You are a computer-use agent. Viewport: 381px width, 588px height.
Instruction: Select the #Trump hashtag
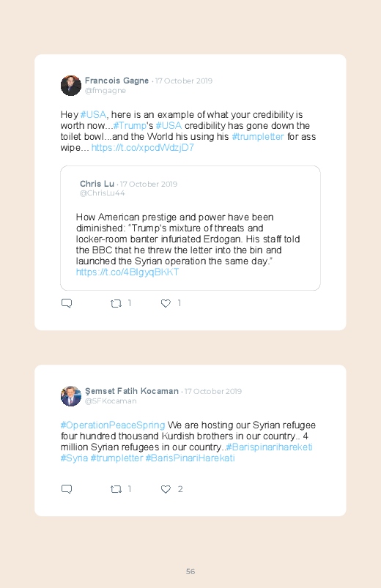coord(130,126)
